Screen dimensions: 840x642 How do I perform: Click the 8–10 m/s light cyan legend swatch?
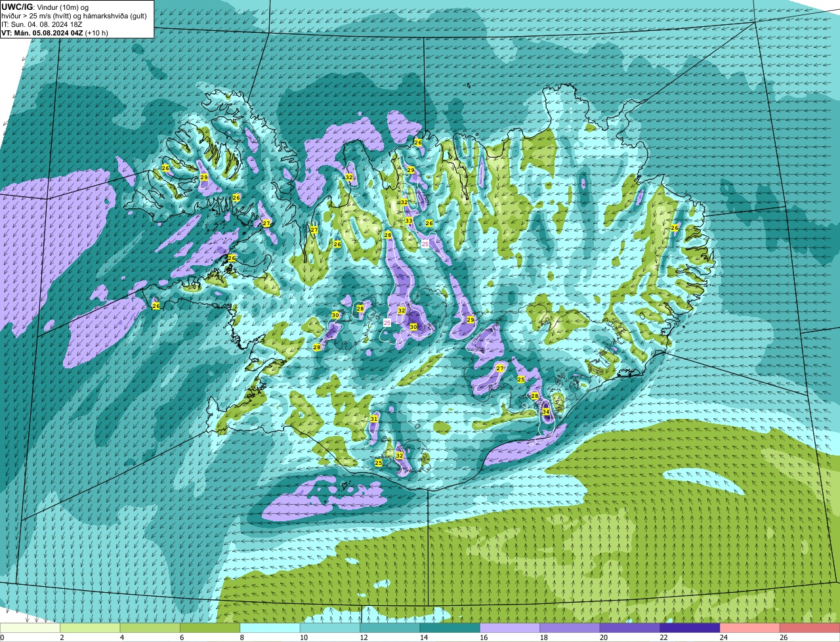click(x=270, y=628)
